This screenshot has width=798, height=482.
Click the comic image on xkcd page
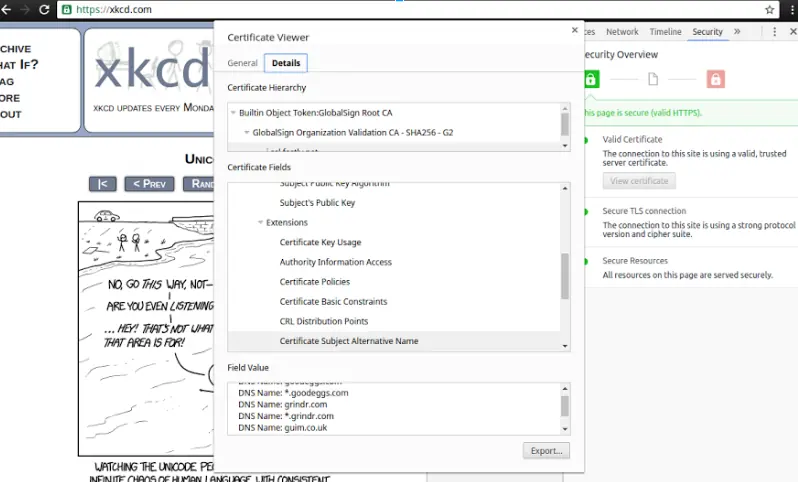point(146,328)
